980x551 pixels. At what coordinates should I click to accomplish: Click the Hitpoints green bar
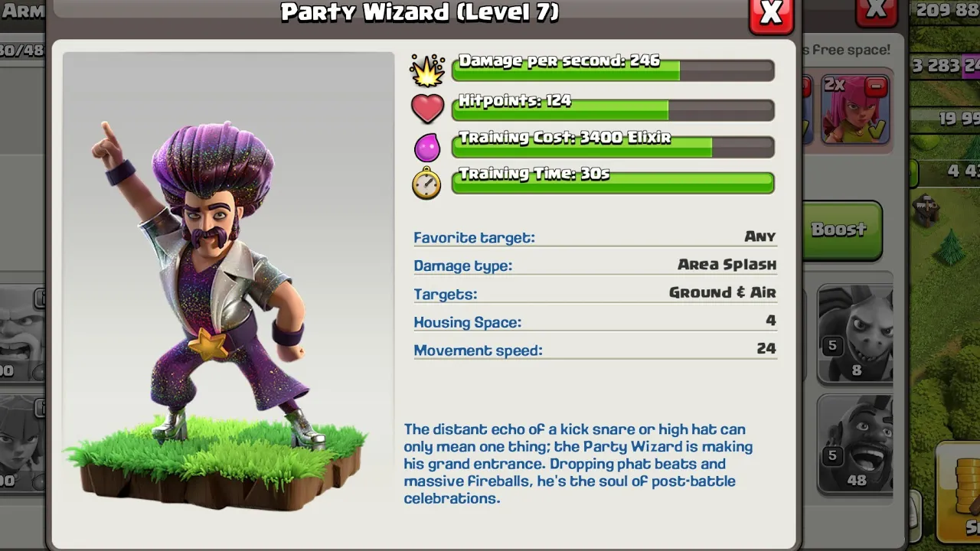[x=613, y=107]
